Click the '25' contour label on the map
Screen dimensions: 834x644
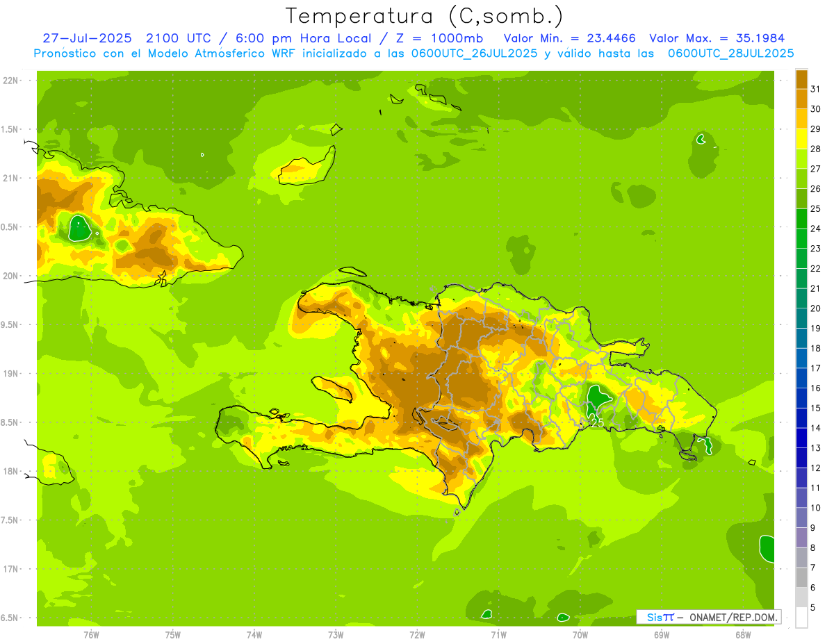pyautogui.click(x=596, y=422)
